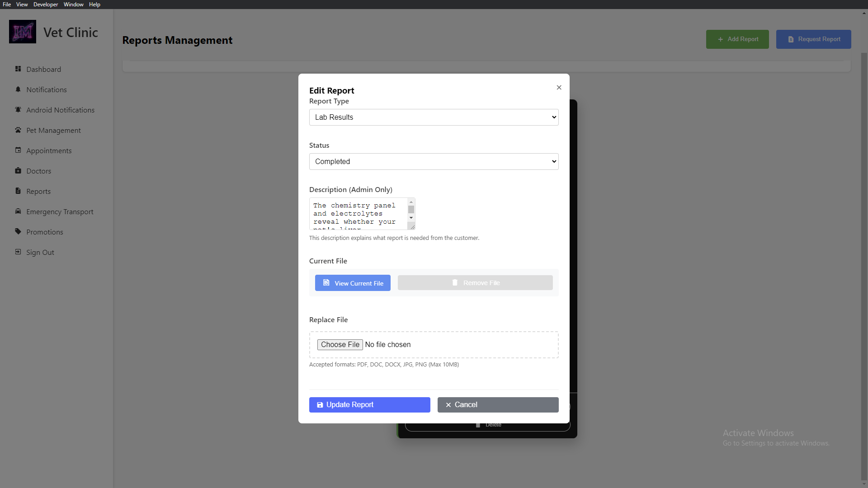
Task: Select the Sign Out icon
Action: [18, 252]
